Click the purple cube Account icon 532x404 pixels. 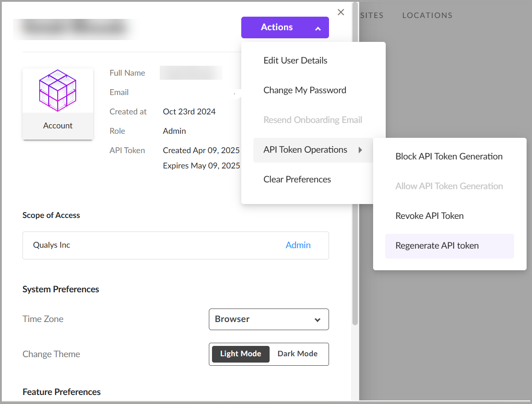pos(58,91)
